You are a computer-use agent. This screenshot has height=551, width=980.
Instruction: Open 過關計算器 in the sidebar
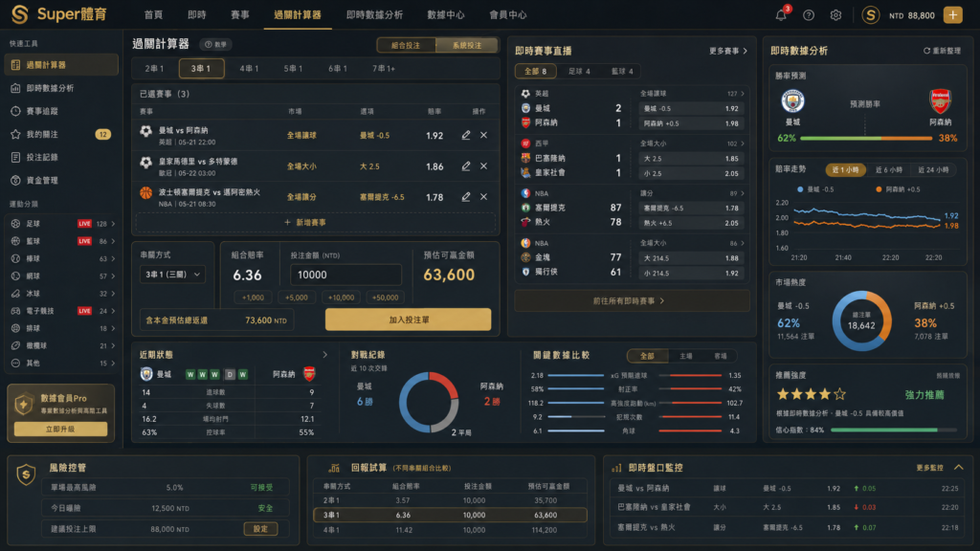[x=61, y=65]
